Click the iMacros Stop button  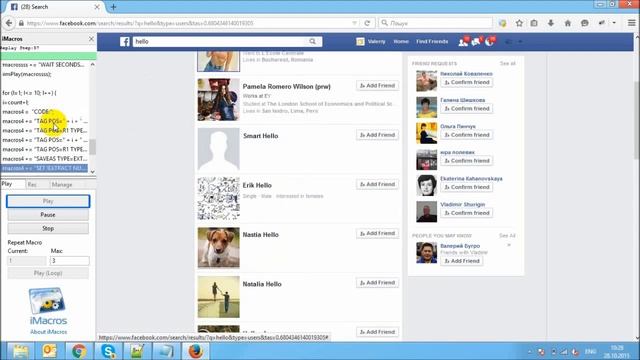[48, 229]
